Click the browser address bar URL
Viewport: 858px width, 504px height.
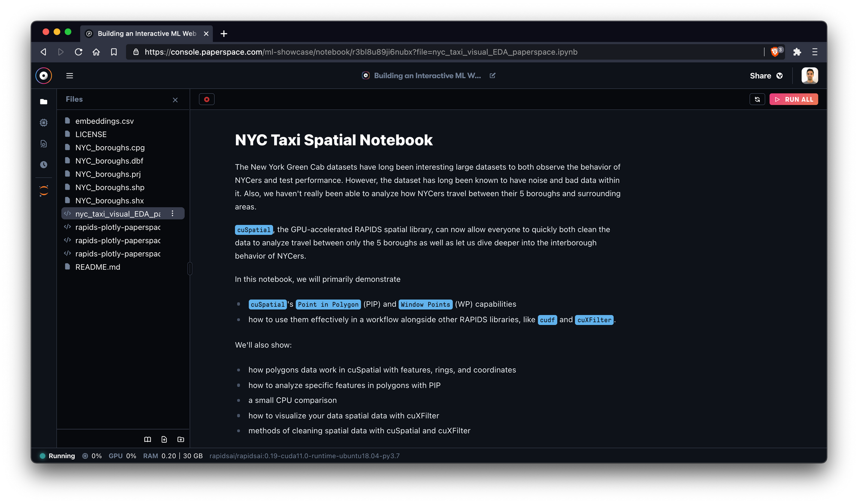click(x=360, y=52)
